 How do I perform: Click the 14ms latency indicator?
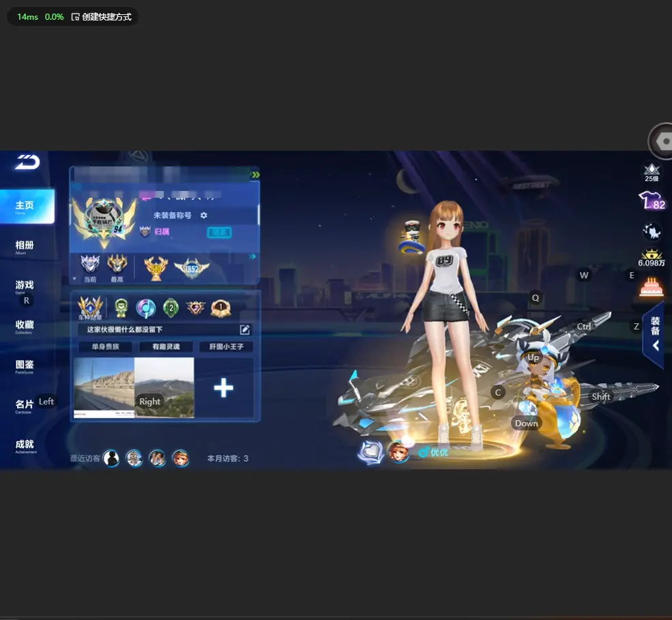(27, 16)
